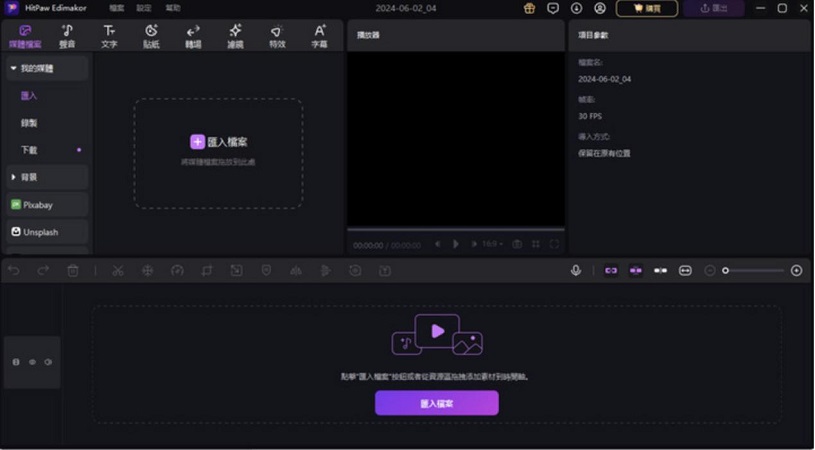Image resolution: width=815 pixels, height=450 pixels.
Task: Switch to the 文字 (Text) tab
Action: point(109,36)
